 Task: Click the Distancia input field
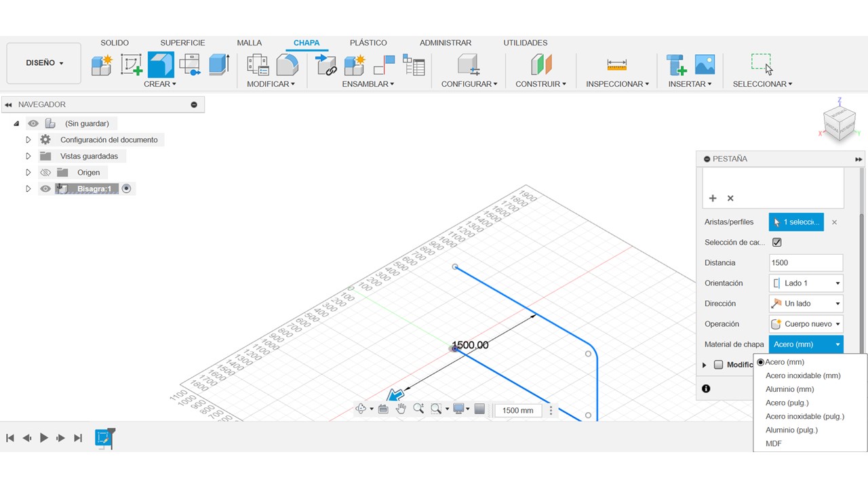(x=806, y=263)
